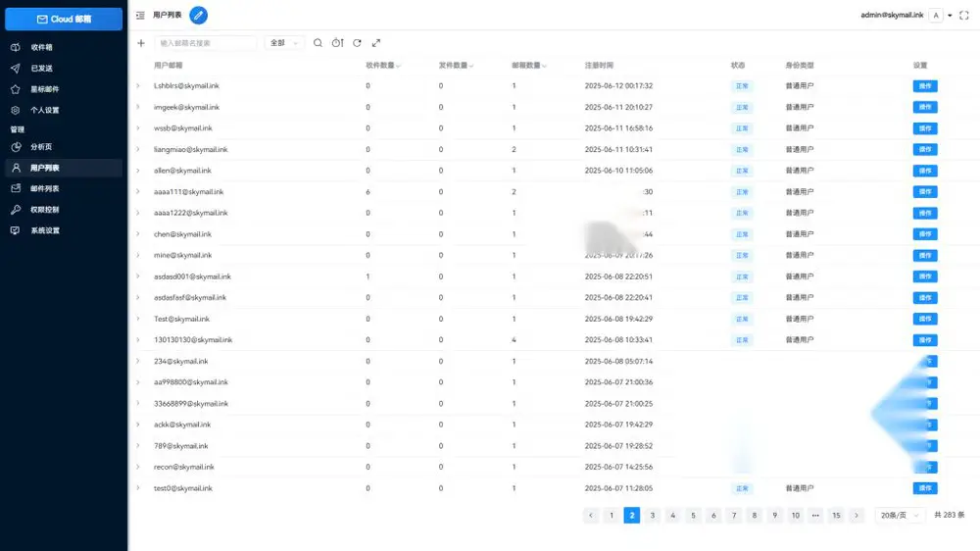Click 正常 status tag for imgeek@skymail.ink
The image size is (980, 551).
(742, 108)
